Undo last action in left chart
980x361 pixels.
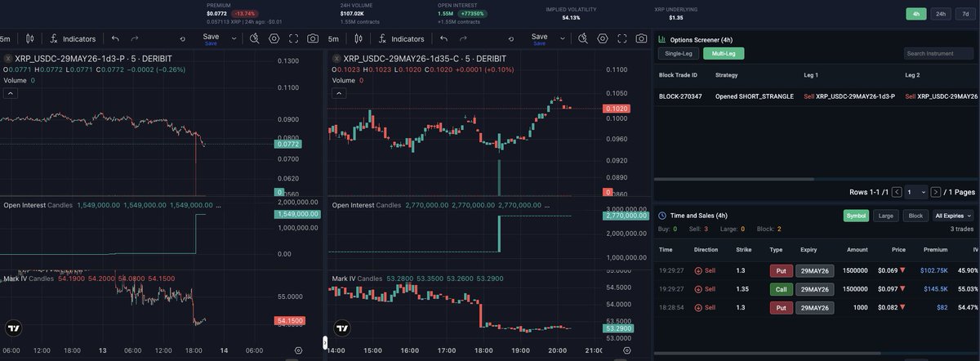(x=115, y=38)
